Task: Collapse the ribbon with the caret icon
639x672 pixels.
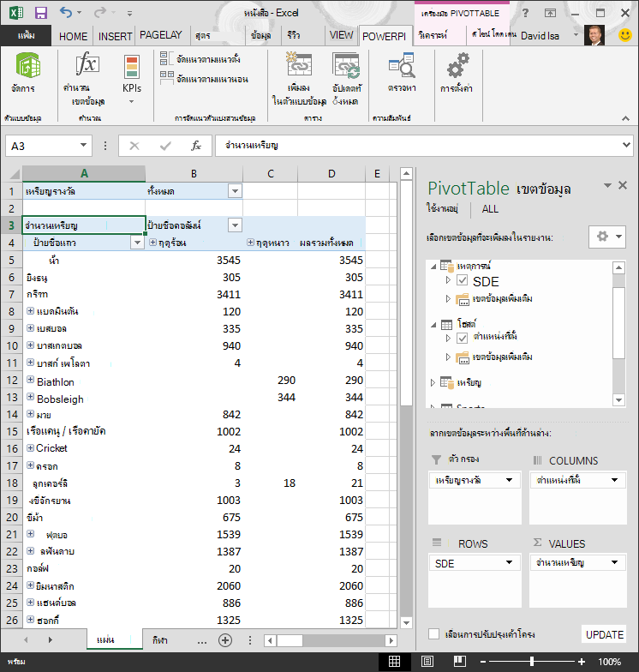Action: tap(625, 118)
